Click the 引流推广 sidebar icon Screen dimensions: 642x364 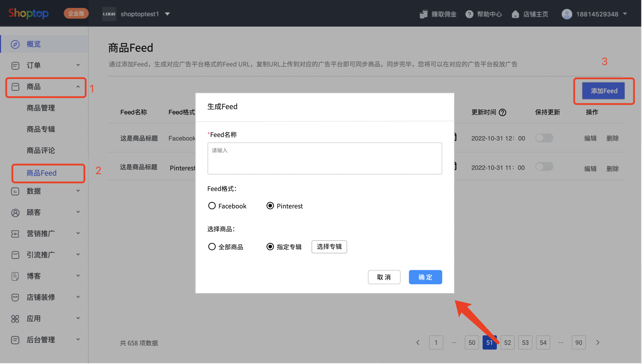coord(15,255)
